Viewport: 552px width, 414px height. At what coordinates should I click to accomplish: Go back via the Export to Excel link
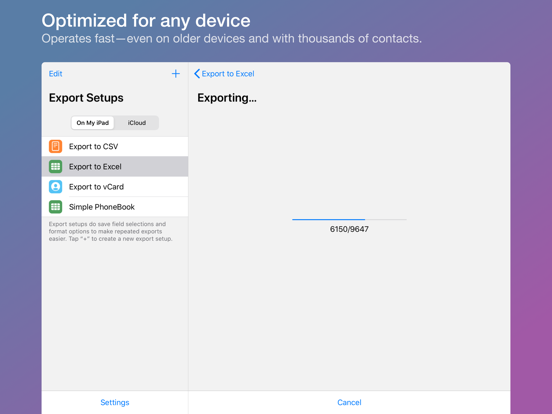(228, 74)
